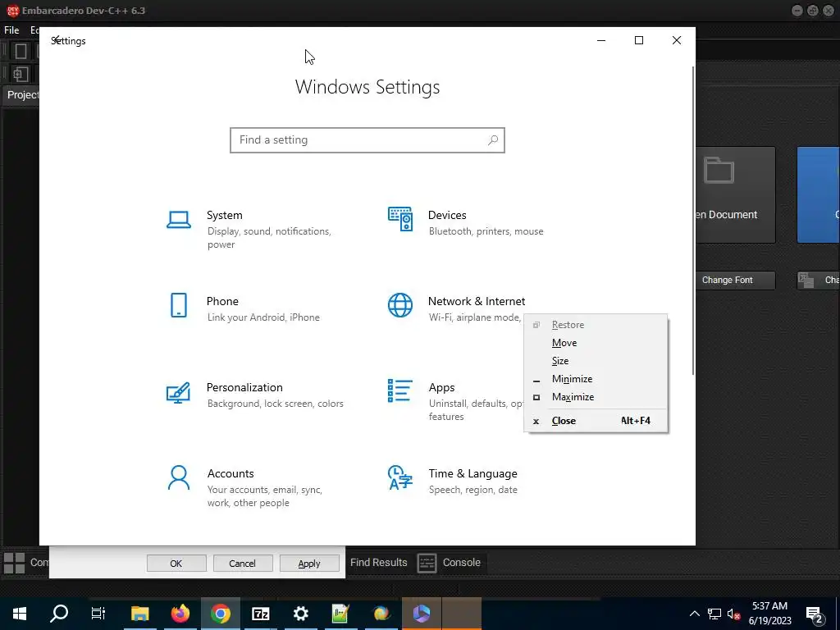
Task: Open the Windows Start menu
Action: click(20, 614)
